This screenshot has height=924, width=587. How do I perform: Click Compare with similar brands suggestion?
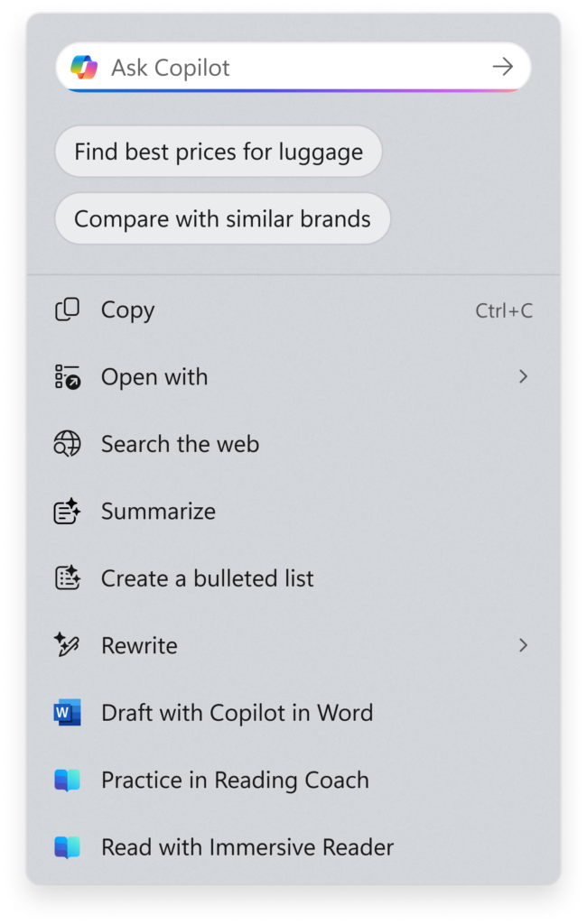222,218
